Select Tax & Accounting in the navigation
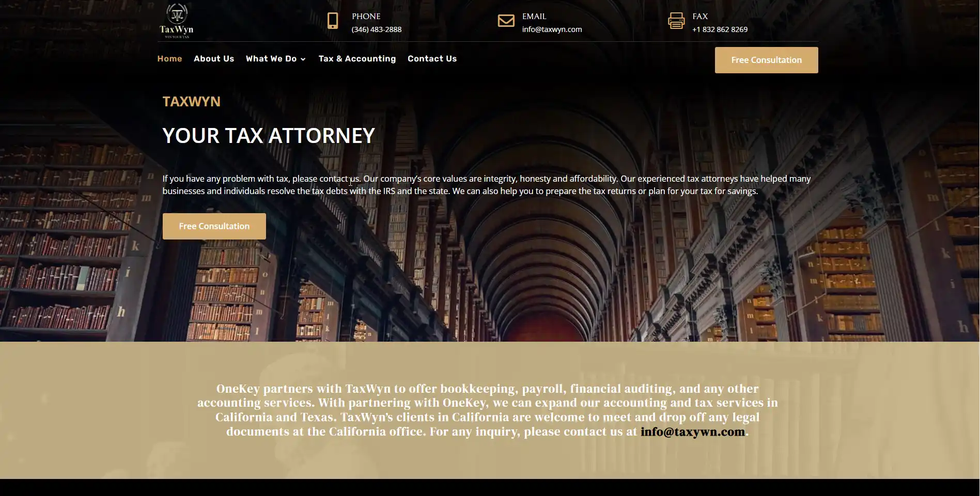The width and height of the screenshot is (980, 496). click(x=357, y=59)
